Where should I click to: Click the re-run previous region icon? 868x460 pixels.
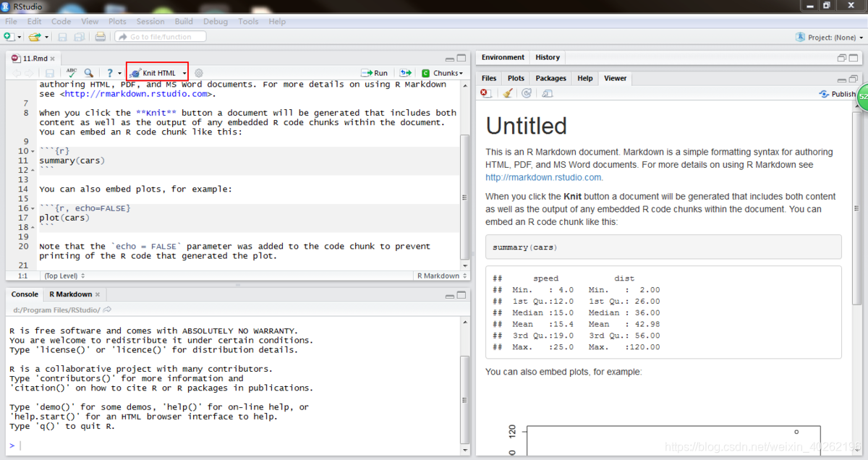tap(406, 73)
